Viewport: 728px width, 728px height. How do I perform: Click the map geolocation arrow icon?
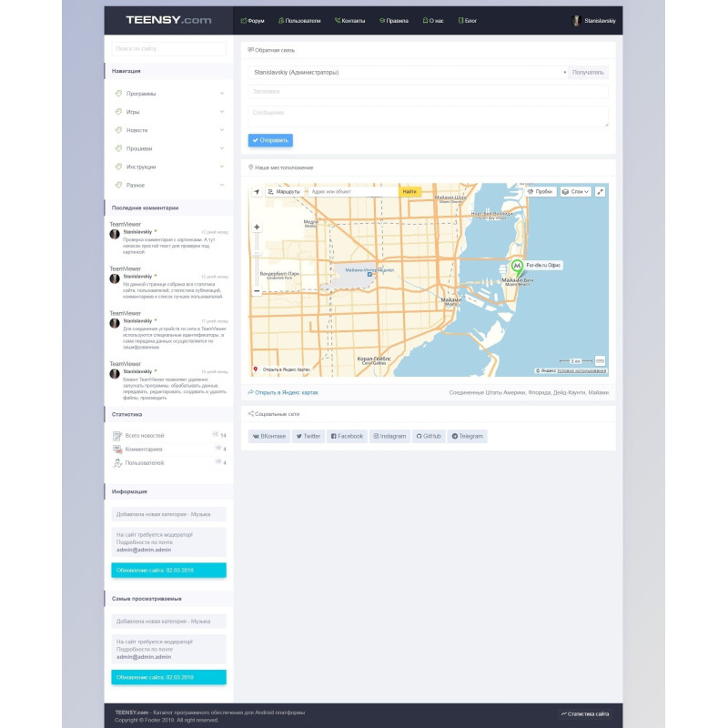[257, 192]
